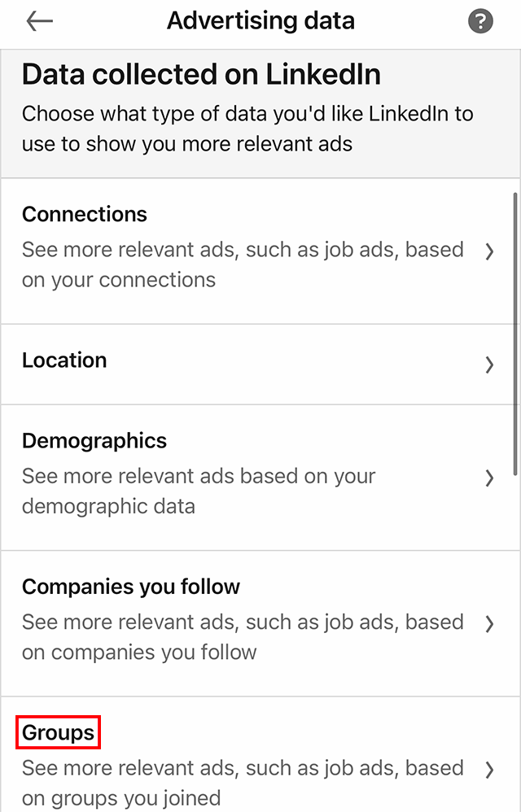Choose the Companies you follow title
521x812 pixels.
[131, 587]
